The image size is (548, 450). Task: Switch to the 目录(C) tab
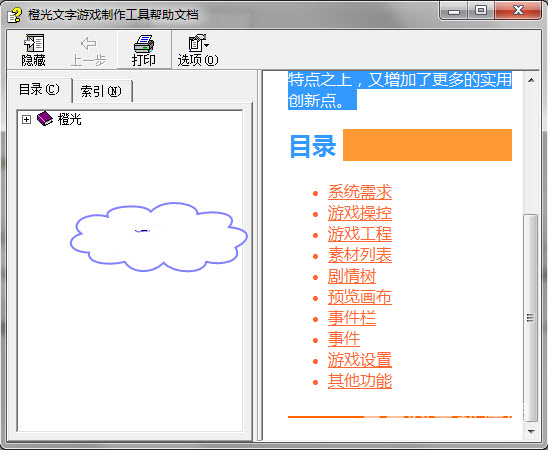39,90
